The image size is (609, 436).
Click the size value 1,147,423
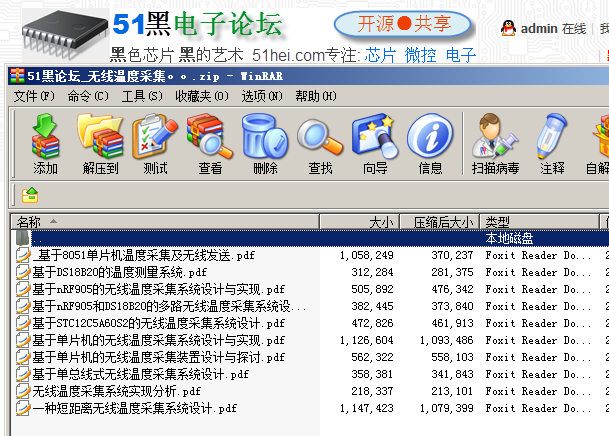(x=367, y=408)
